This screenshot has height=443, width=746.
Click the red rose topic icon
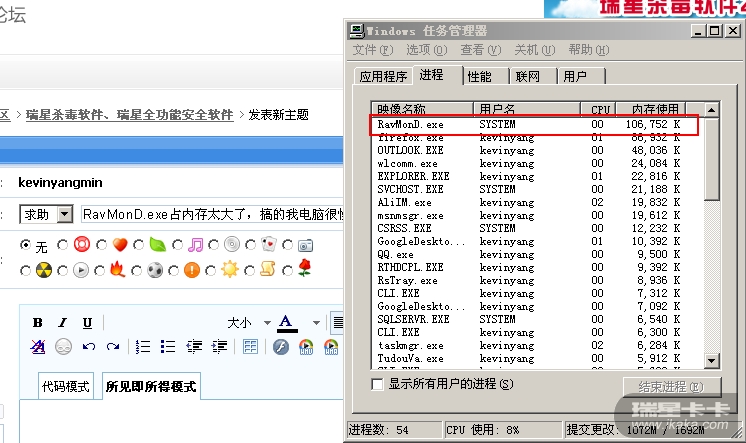tap(305, 269)
